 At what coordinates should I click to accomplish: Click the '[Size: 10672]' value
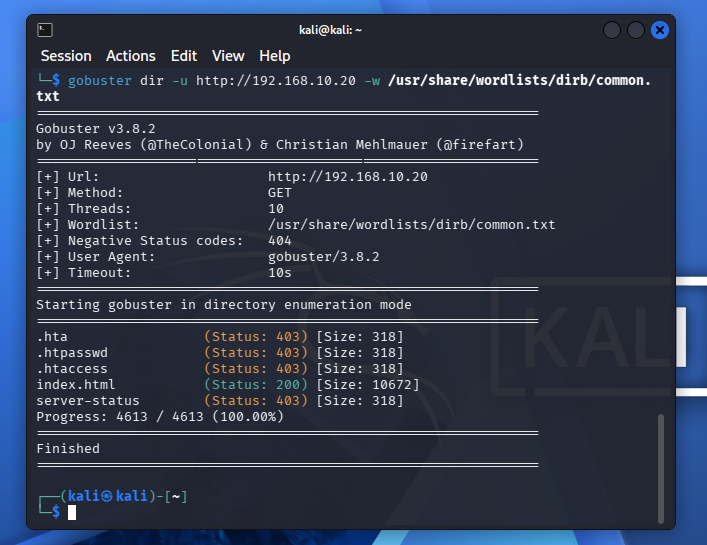[x=367, y=385]
